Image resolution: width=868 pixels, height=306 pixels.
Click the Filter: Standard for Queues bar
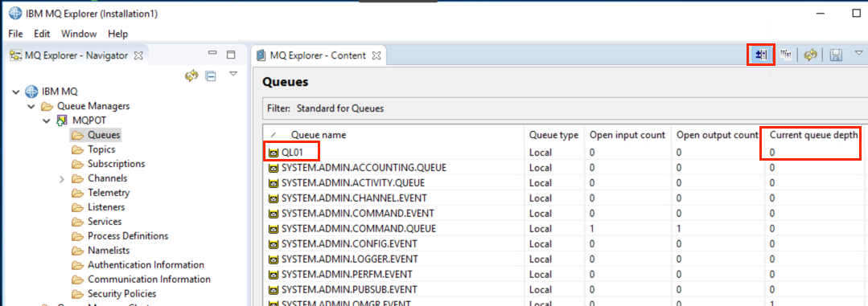coord(565,108)
